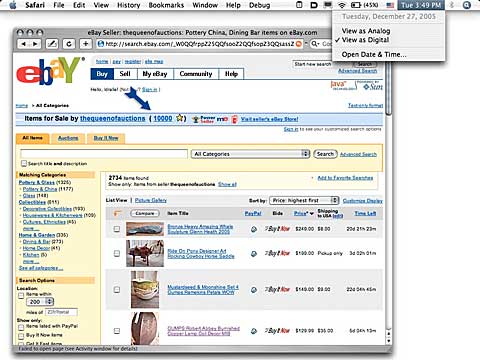Click Safari's back navigation arrow
This screenshot has height=360, width=480.
click(23, 44)
